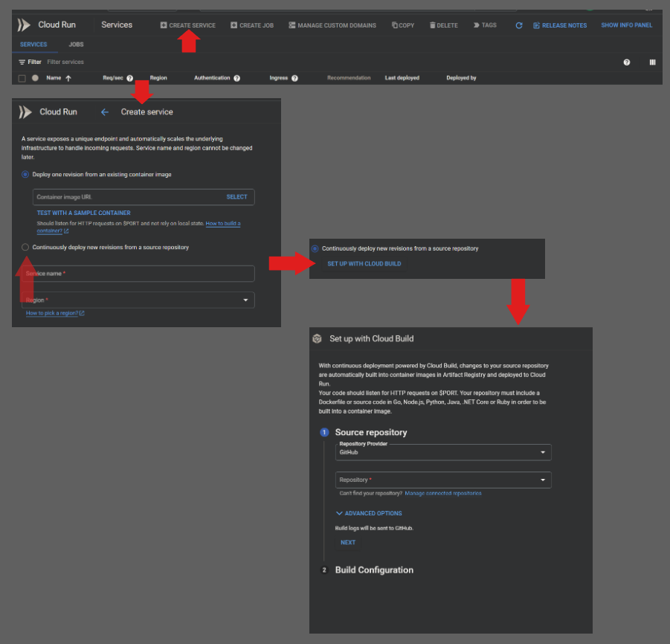
Task: Select unselected continuously deploy radio in Create service
Action: coord(25,247)
